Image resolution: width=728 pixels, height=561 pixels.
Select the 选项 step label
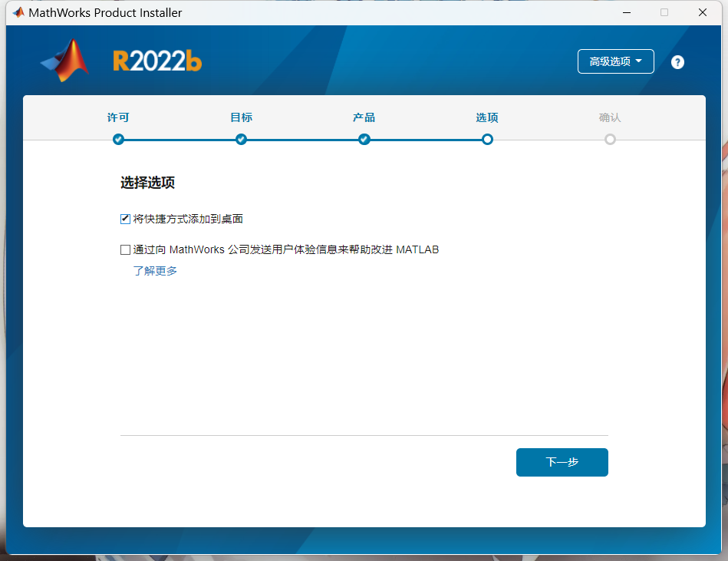[x=487, y=117]
